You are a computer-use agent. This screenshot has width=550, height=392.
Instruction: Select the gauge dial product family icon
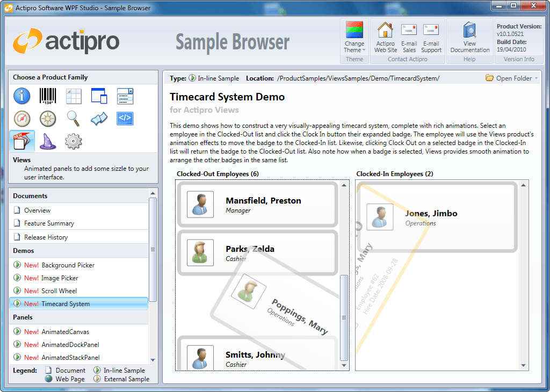point(21,119)
